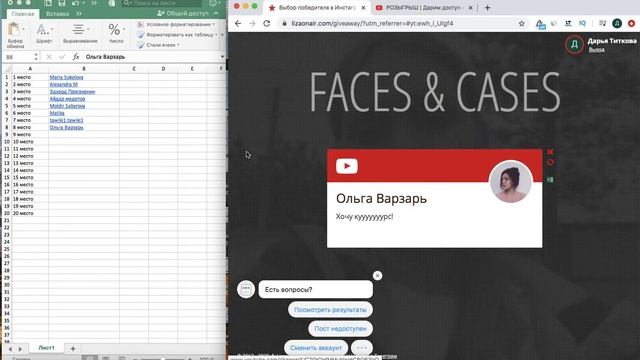Bookmark page with star icon

(x=521, y=24)
